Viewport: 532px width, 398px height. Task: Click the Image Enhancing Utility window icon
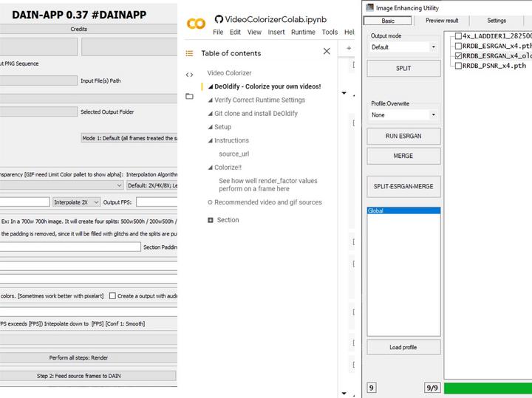pos(370,7)
